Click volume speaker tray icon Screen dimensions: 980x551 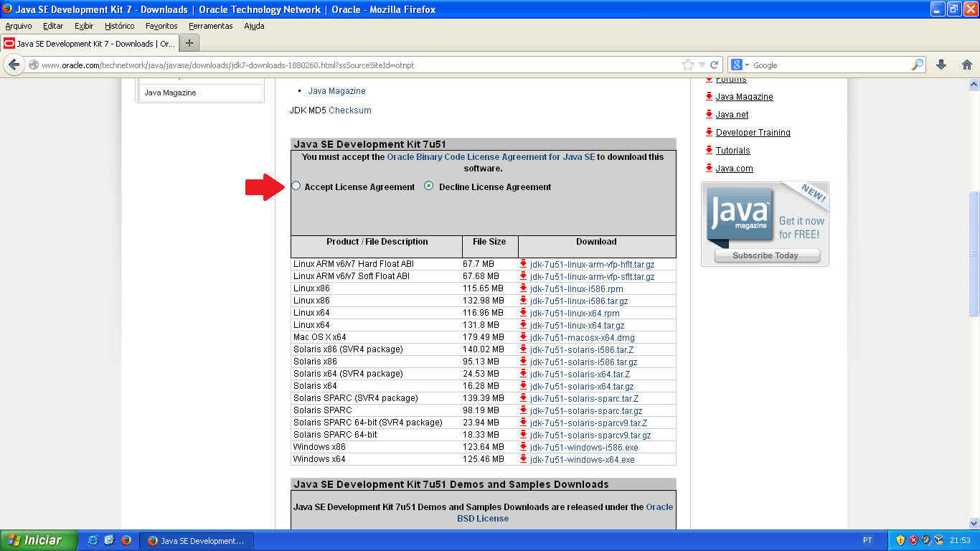(x=926, y=540)
